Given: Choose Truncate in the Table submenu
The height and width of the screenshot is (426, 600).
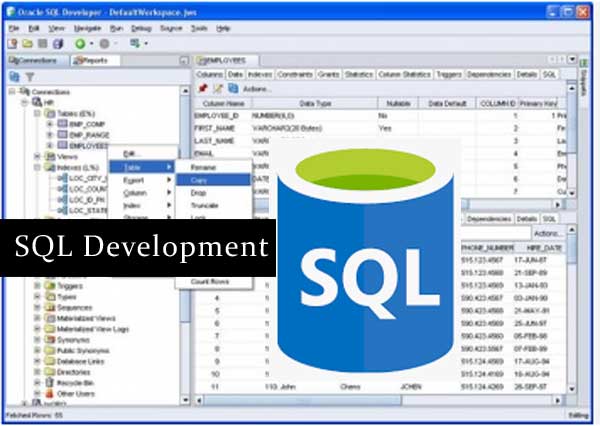Looking at the screenshot, I should (x=214, y=206).
